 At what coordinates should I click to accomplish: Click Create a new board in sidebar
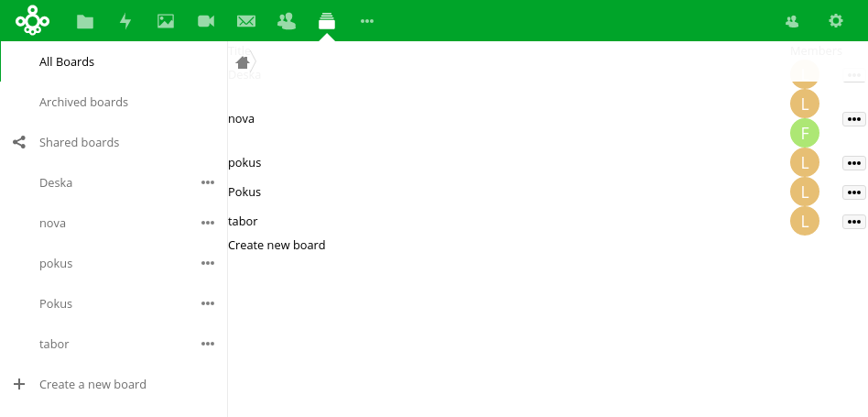[x=92, y=384]
